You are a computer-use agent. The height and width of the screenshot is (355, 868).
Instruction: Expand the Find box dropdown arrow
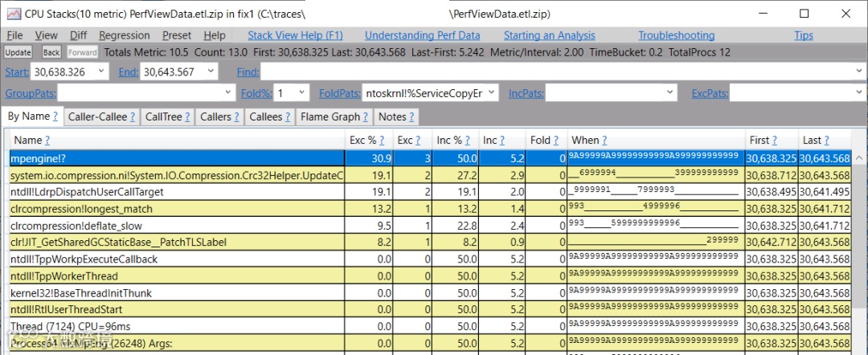click(x=858, y=71)
